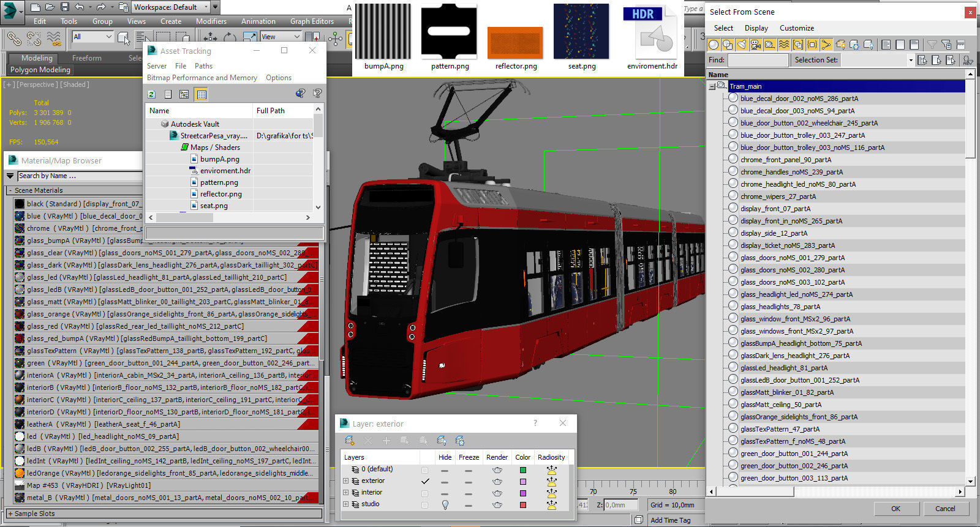
Task: Click Bind to Space Warp tool
Action: (x=55, y=39)
